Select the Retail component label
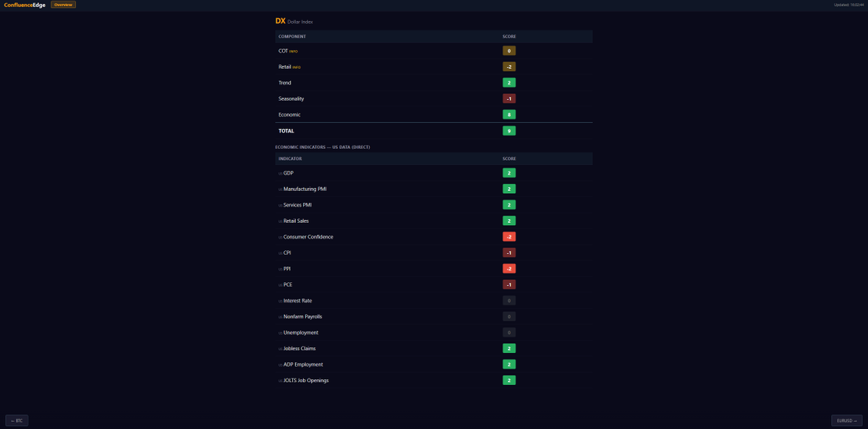The height and width of the screenshot is (429, 868). pyautogui.click(x=284, y=67)
